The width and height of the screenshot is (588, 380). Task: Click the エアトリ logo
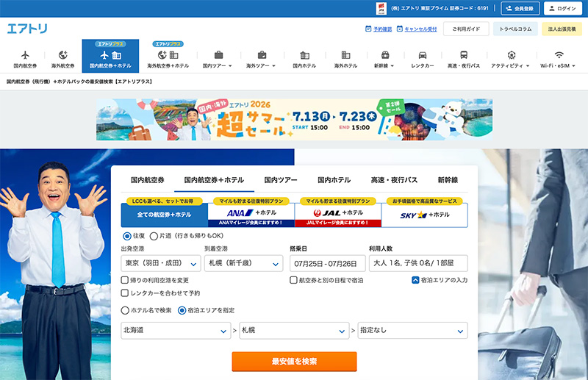point(27,29)
